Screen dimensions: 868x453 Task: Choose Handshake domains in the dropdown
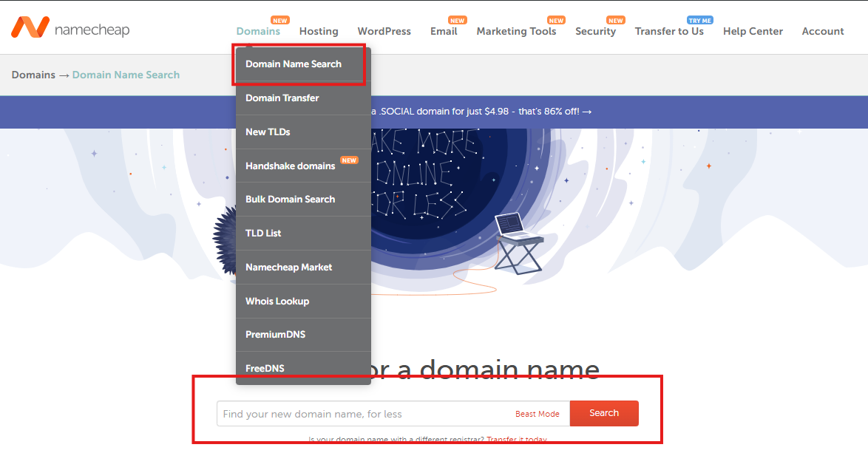pos(303,166)
